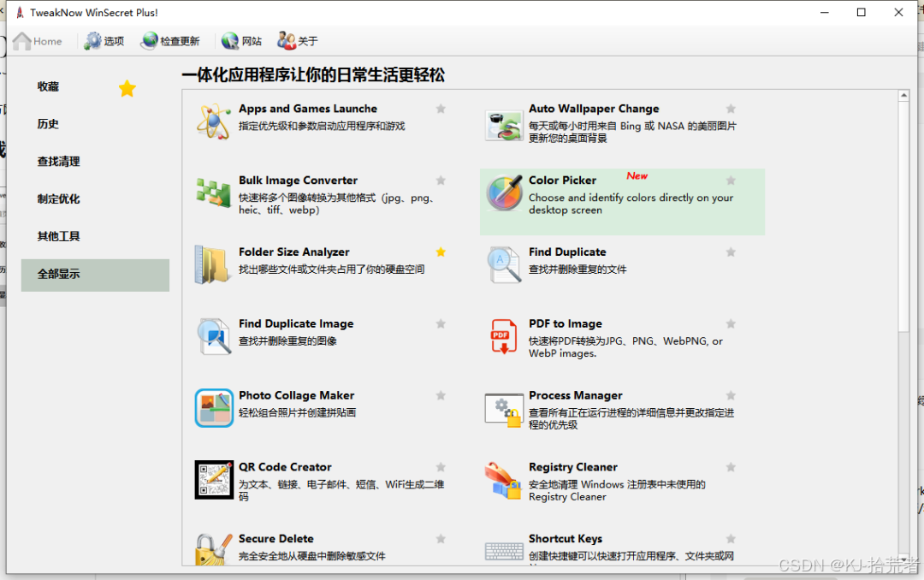Click the 检查更新 globe icon
Image resolution: width=924 pixels, height=580 pixels.
[x=149, y=41]
